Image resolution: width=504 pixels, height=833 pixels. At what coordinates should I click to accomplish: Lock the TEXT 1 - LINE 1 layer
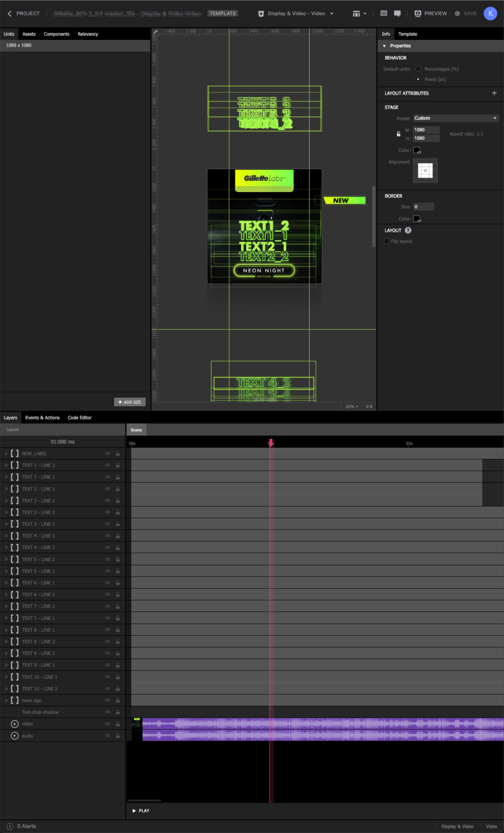[118, 477]
